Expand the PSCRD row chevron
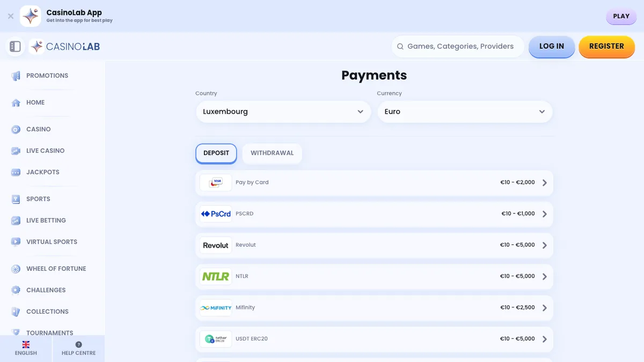The height and width of the screenshot is (362, 644). 545,214
